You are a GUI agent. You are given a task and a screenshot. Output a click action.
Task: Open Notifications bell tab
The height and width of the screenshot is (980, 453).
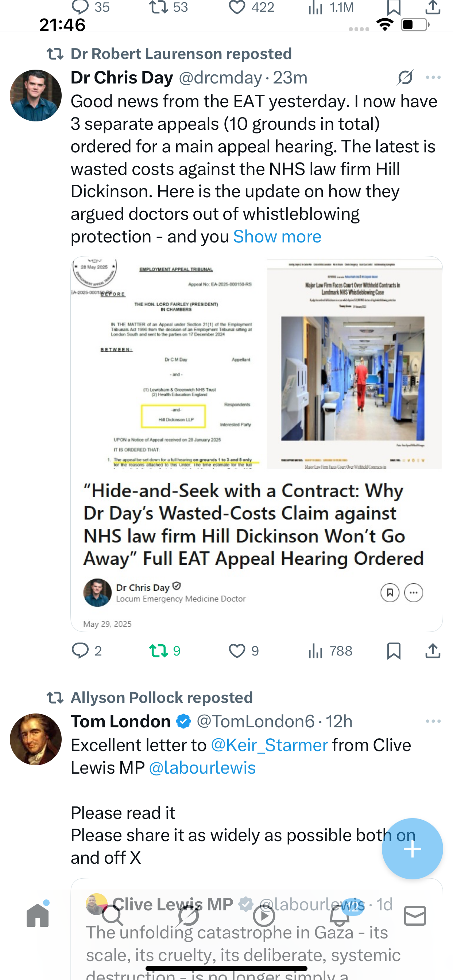340,915
